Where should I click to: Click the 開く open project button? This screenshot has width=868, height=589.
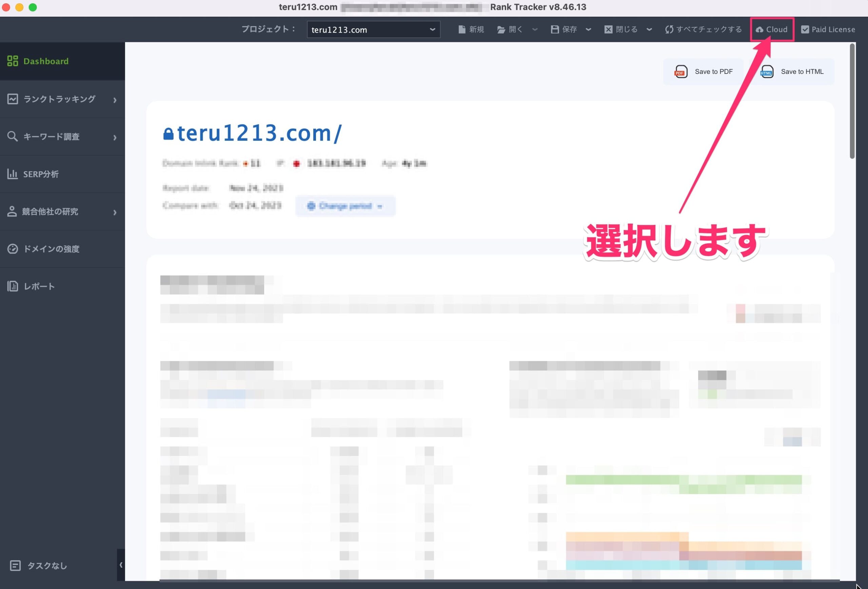[510, 29]
